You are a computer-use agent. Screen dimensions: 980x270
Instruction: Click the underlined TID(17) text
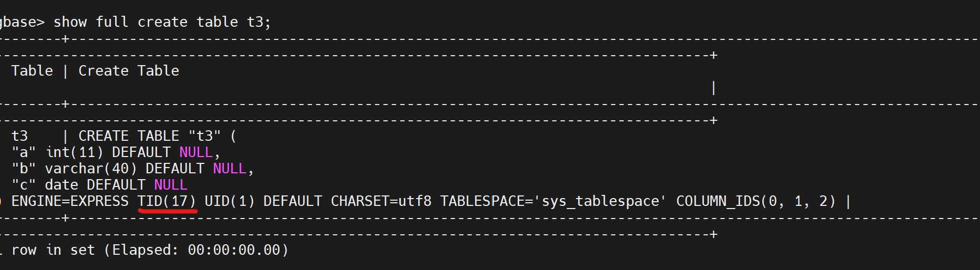pyautogui.click(x=166, y=201)
